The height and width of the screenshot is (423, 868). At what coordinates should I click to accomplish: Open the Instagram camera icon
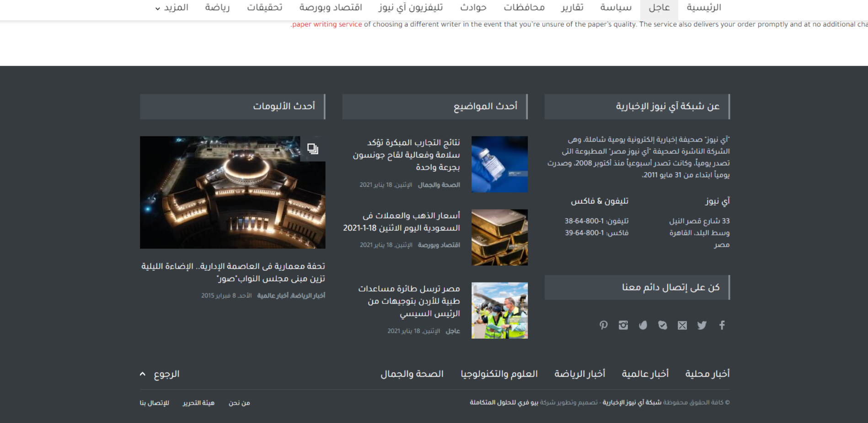point(623,325)
